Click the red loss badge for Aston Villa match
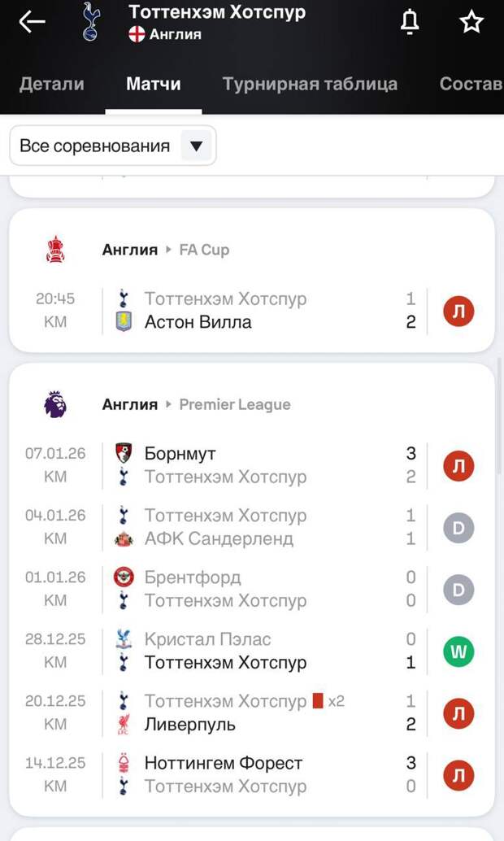This screenshot has height=841, width=504. coord(458,311)
